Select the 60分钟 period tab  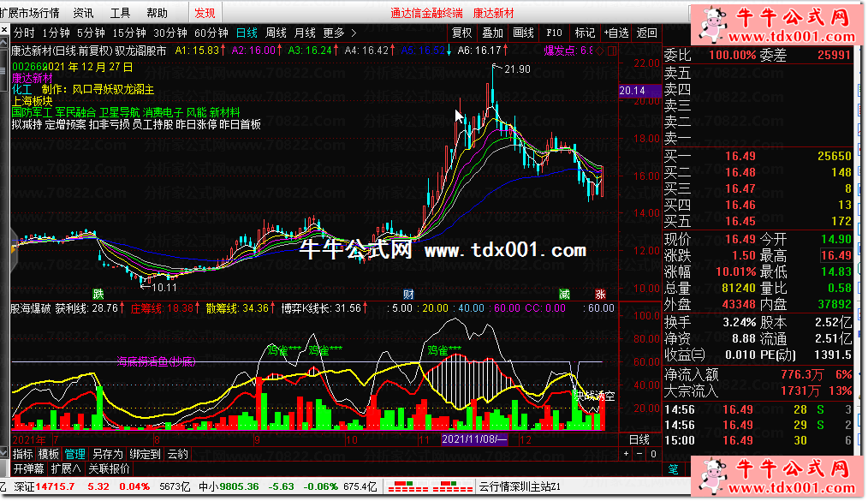211,33
